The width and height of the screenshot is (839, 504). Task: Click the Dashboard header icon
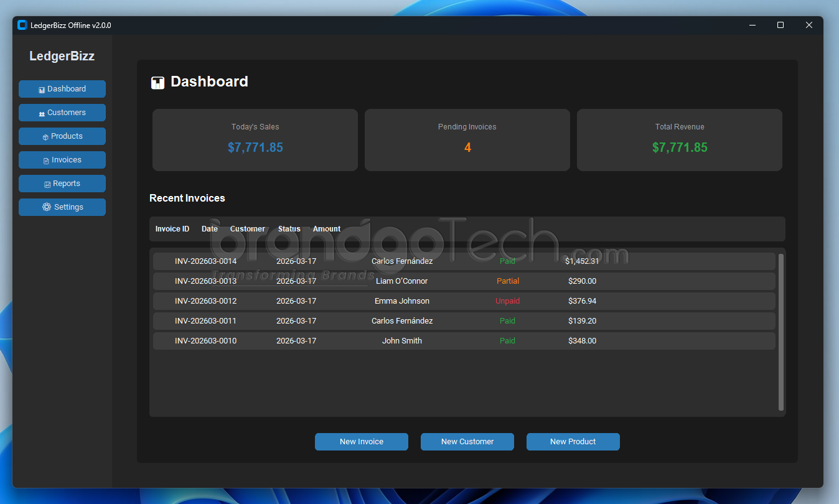[157, 82]
